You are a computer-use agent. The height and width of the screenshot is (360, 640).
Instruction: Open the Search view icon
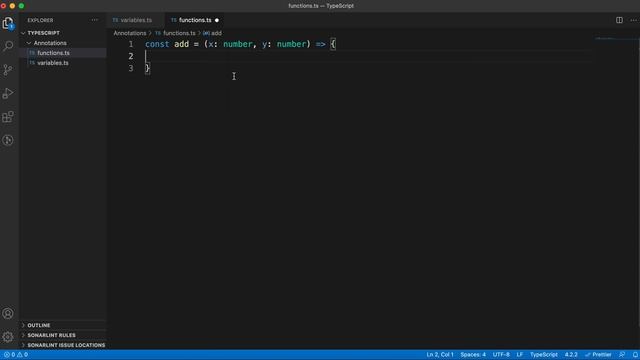(8, 46)
